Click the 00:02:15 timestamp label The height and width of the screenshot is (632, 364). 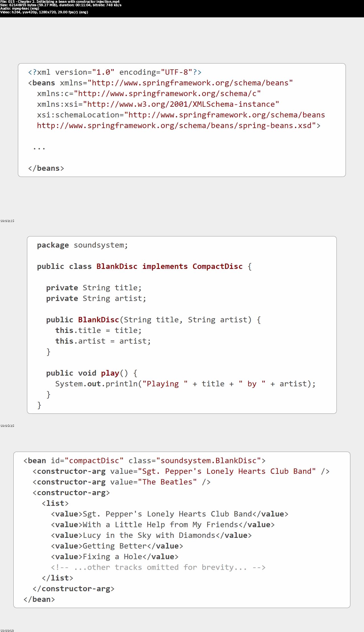7,221
